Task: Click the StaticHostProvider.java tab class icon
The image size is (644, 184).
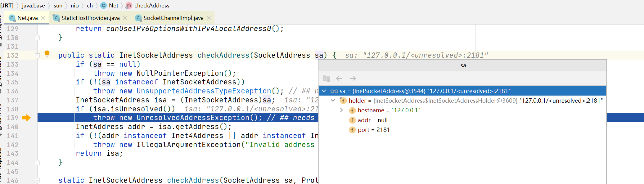Action: (56, 18)
